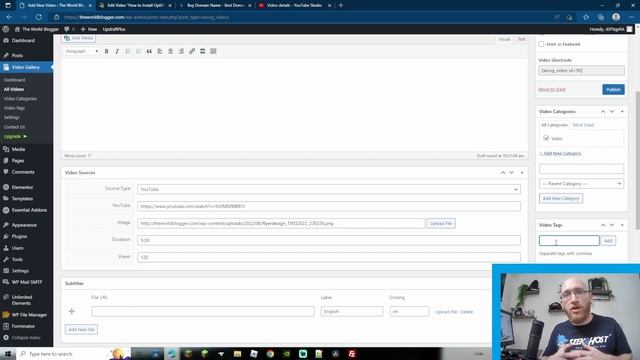640x360 pixels.
Task: Move Video Categories panel down
Action: coord(612,111)
